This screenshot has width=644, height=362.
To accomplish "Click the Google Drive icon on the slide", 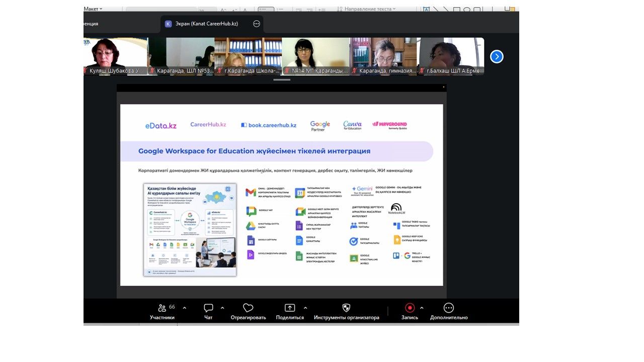I will click(x=251, y=226).
